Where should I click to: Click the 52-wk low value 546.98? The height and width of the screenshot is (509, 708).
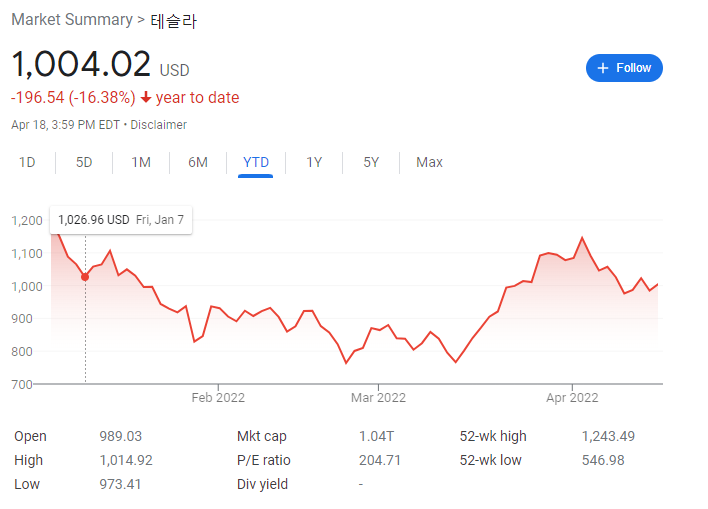click(603, 460)
